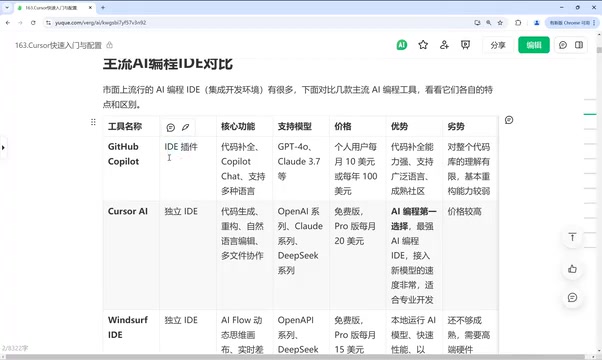Click comment icon in table header cell
Image resolution: width=602 pixels, height=360 pixels.
[171, 127]
